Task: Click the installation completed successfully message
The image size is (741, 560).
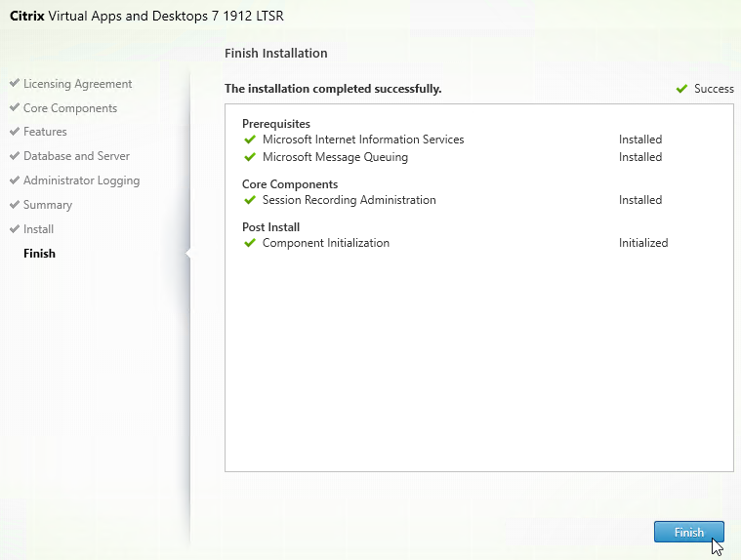Action: (333, 89)
